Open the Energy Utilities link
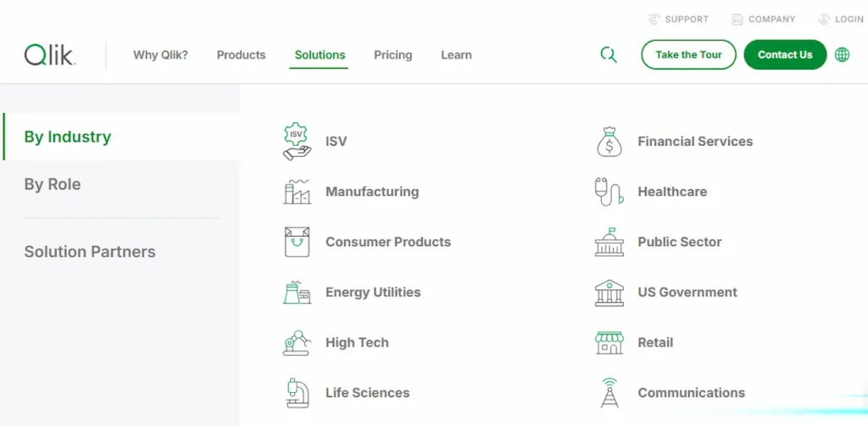 click(373, 292)
